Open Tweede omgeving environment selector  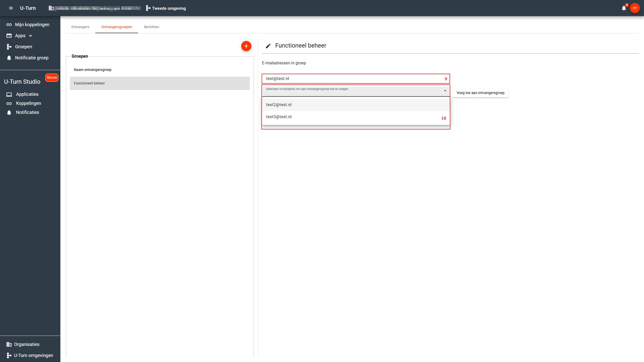(x=166, y=8)
